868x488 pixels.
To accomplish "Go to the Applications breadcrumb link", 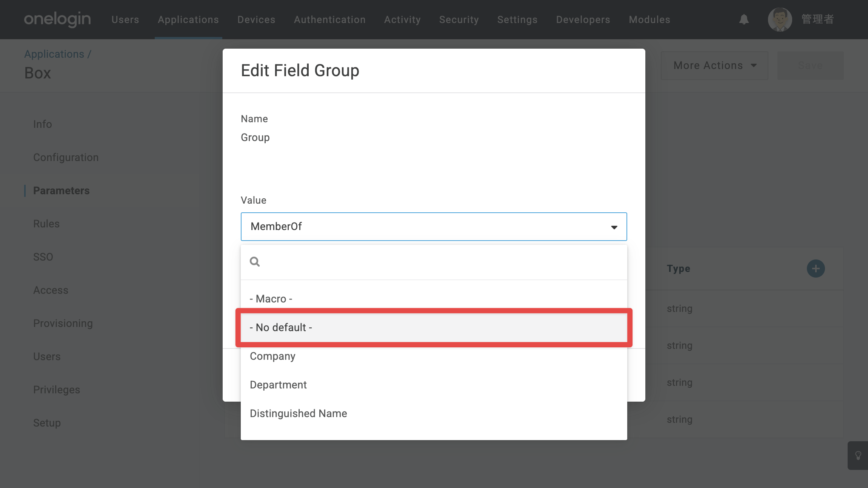I will point(54,54).
